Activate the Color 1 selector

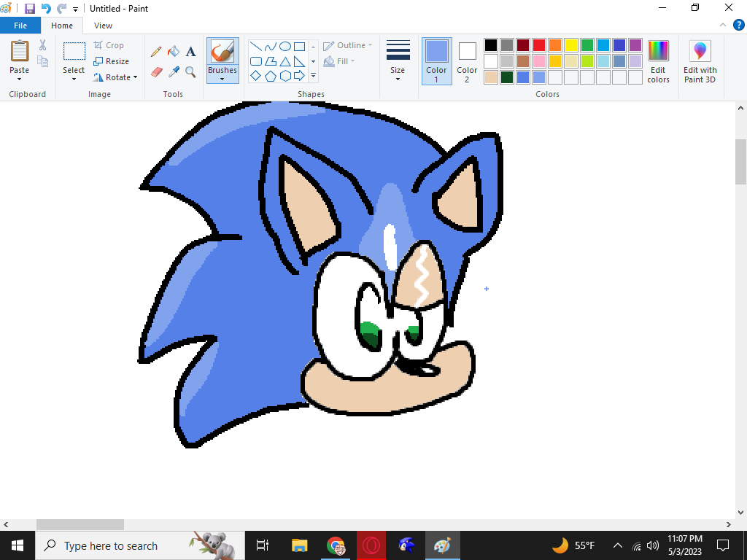[x=436, y=61]
